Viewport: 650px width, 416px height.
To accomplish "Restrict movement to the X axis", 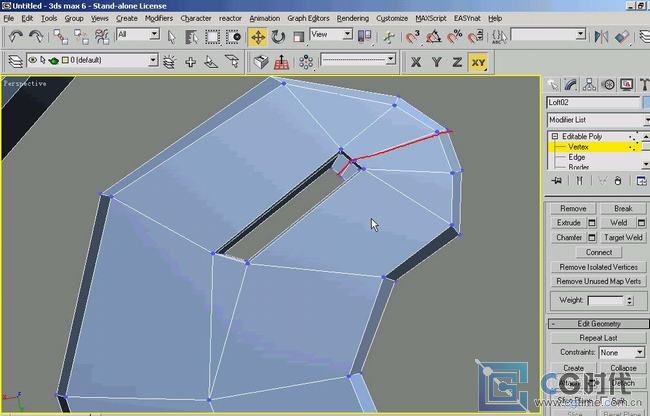I will [416, 62].
